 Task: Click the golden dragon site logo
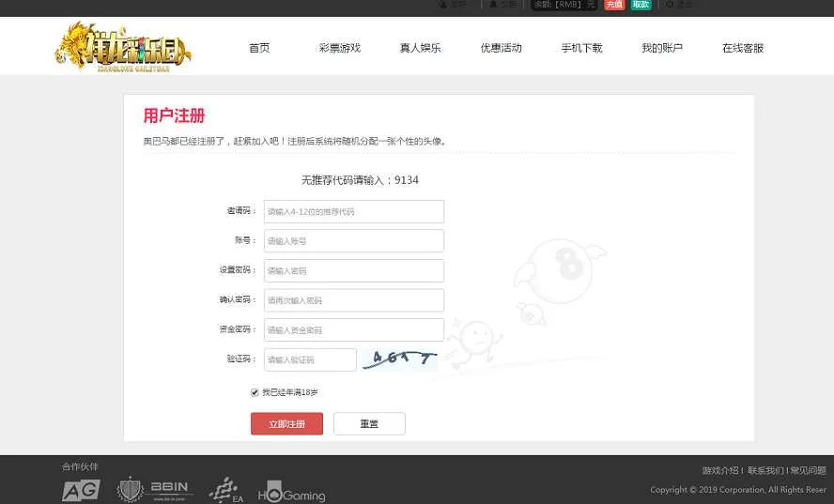(123, 47)
